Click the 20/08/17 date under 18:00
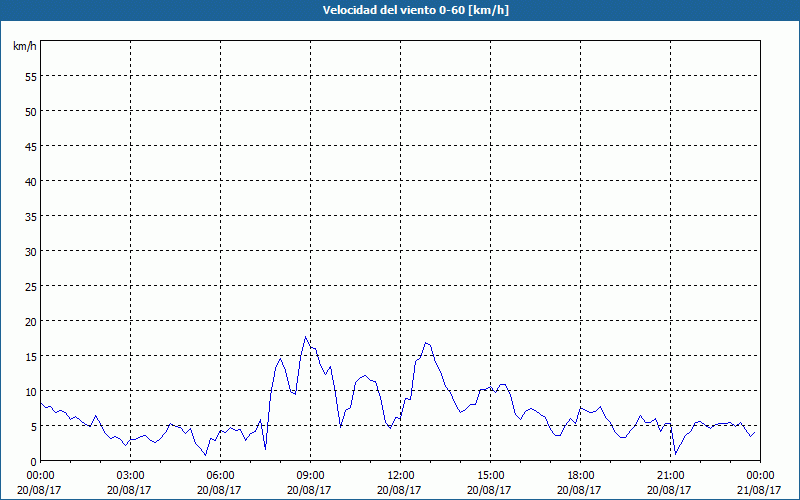 579,490
